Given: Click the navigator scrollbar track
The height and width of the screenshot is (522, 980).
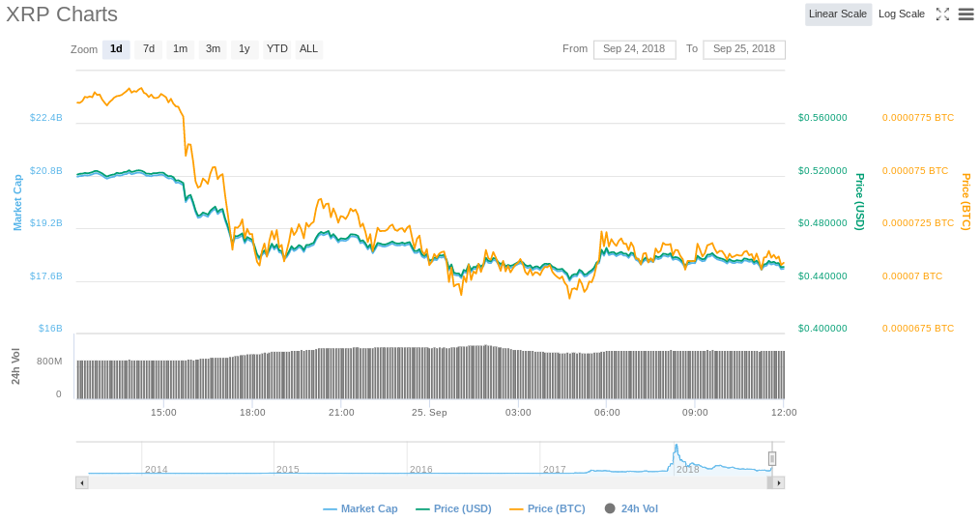Looking at the screenshot, I should click(x=427, y=482).
